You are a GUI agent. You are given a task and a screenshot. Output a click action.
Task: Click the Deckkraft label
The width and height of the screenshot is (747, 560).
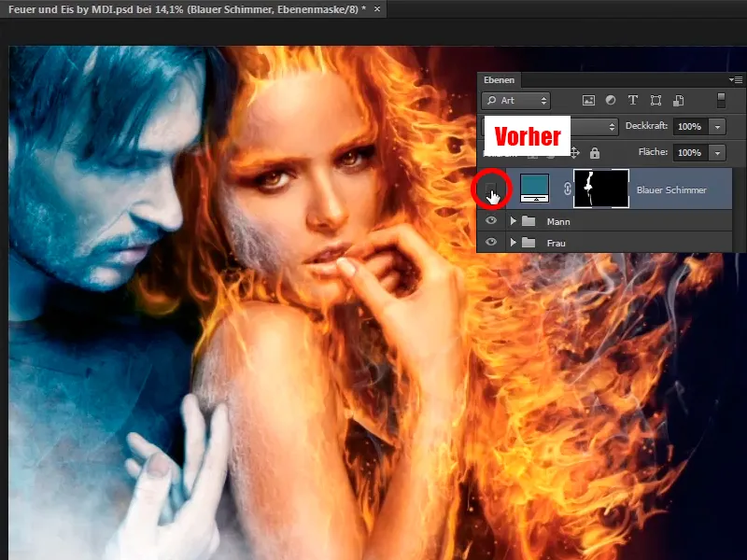click(x=646, y=126)
